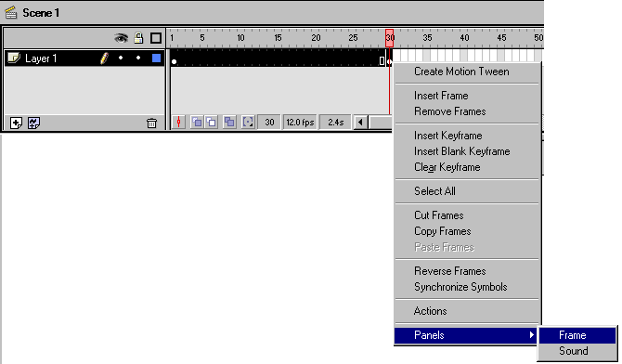Toggle Layer 1 lock dot

[138, 58]
